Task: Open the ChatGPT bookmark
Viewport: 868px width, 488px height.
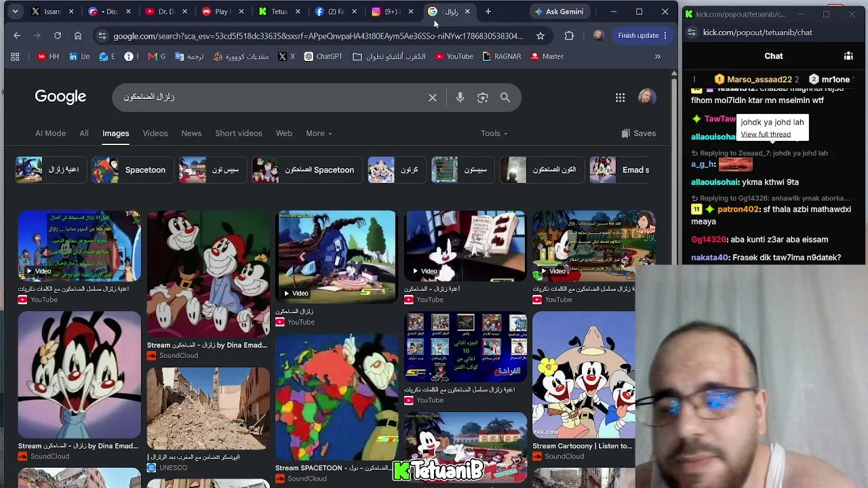Action: 323,56
